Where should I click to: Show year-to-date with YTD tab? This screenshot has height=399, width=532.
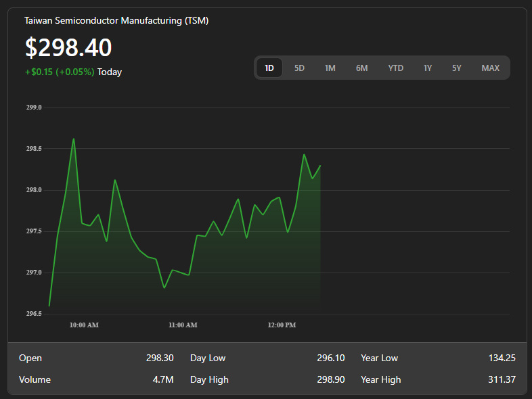[x=395, y=68]
